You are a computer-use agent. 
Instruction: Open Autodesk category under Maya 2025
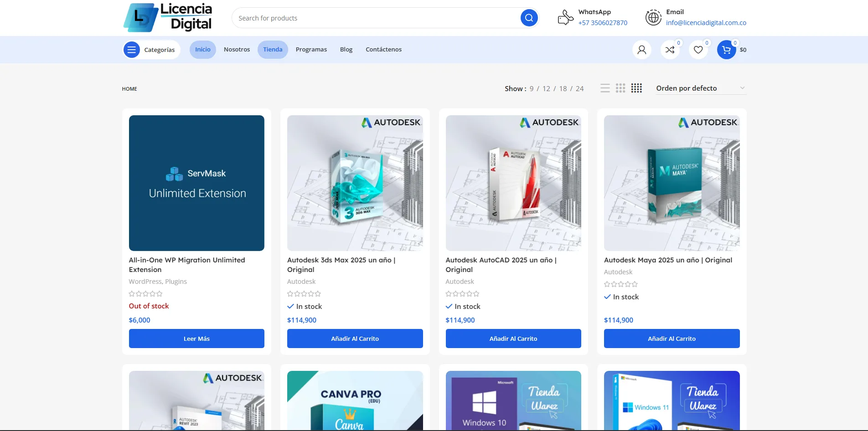click(x=618, y=272)
